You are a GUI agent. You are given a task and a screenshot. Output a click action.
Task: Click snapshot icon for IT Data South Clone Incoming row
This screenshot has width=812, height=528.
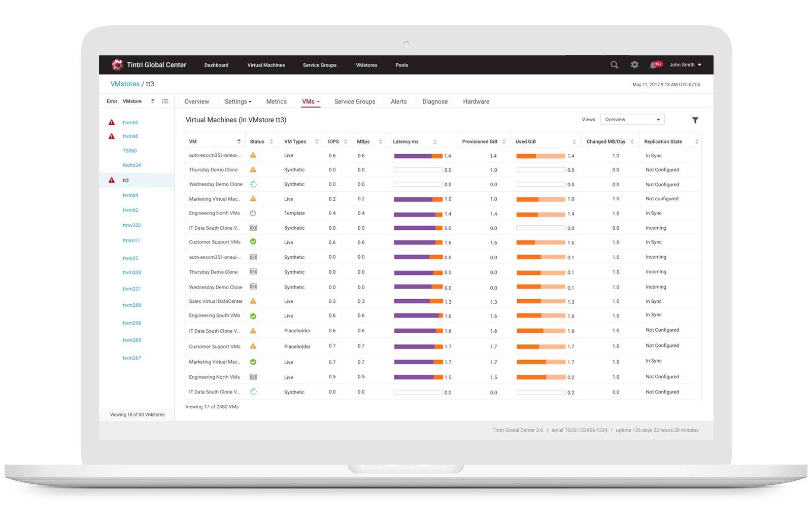253,228
